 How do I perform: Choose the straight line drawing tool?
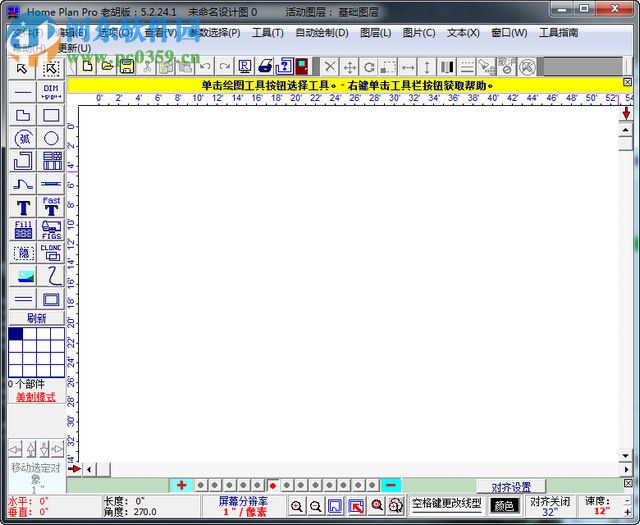[22, 92]
